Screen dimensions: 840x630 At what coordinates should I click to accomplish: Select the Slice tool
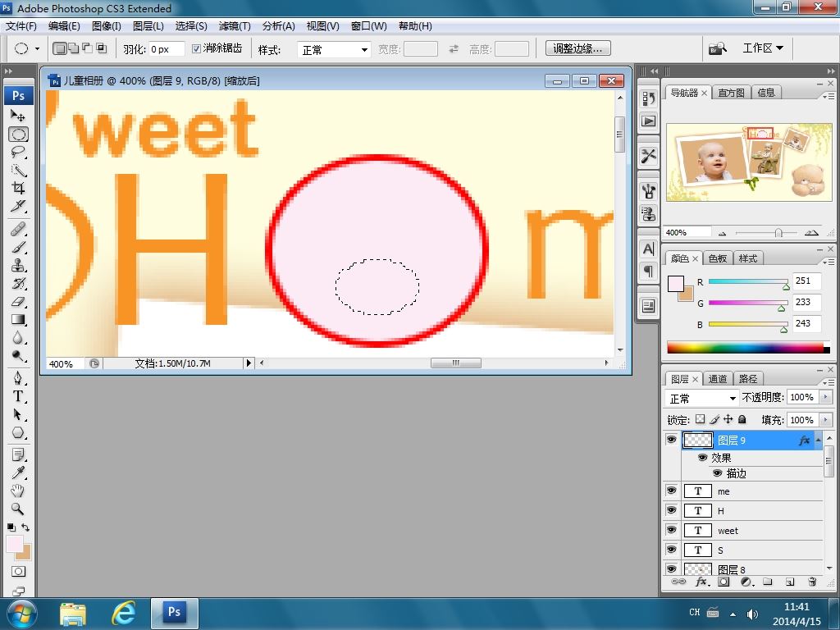tap(18, 206)
